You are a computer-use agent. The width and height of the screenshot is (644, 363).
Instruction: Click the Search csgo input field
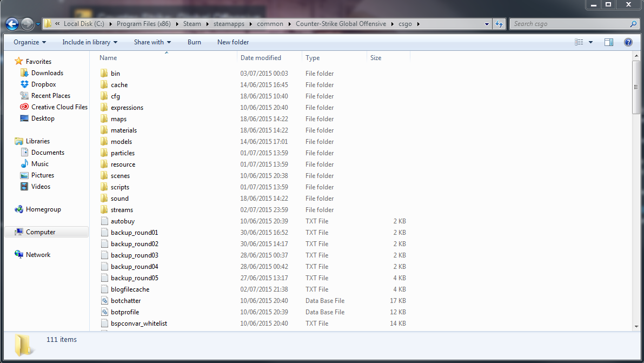click(x=569, y=24)
